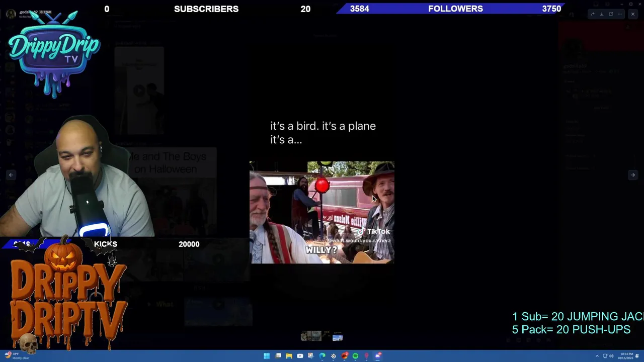
Task: Open the pink pin-shaped app on taskbar
Action: point(366,356)
